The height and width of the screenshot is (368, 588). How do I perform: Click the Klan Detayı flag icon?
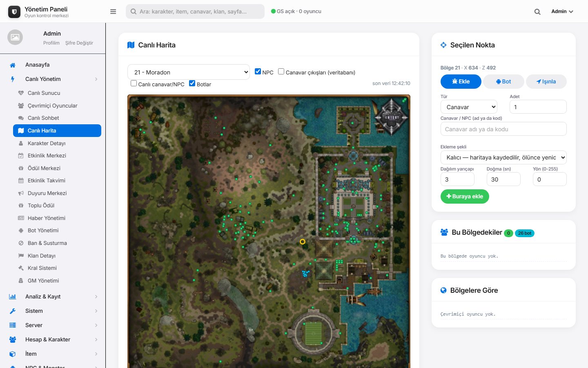coord(21,256)
